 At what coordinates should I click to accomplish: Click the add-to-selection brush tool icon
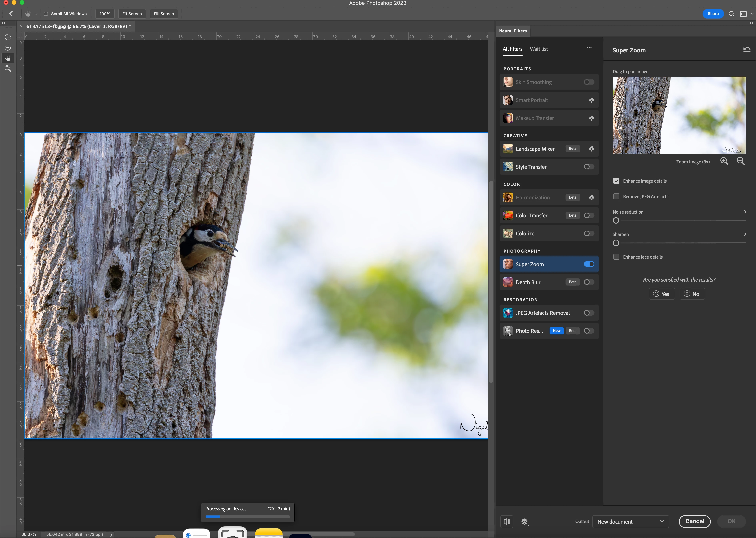(x=8, y=37)
